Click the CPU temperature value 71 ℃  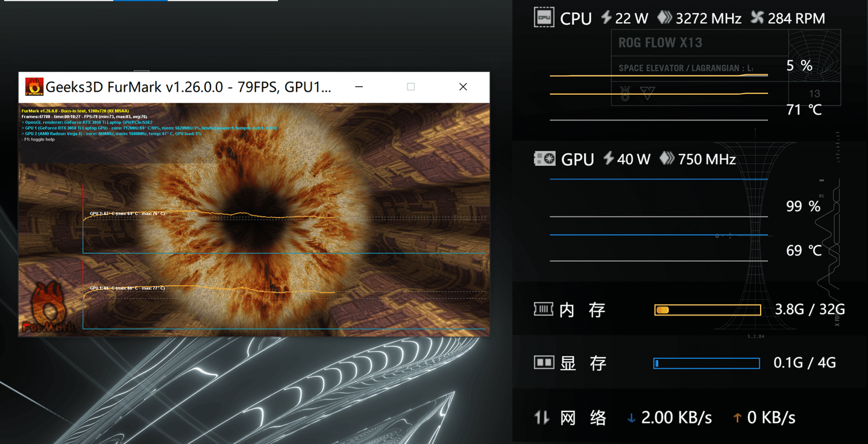804,110
